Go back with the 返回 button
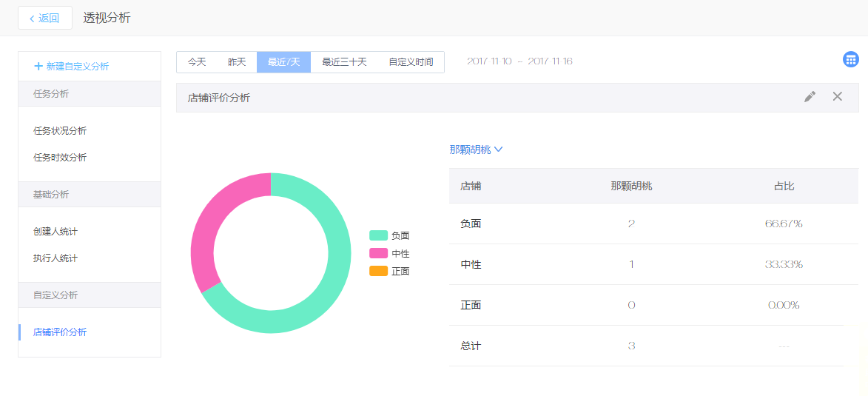Screen dimensions: 868x396 (x=45, y=18)
